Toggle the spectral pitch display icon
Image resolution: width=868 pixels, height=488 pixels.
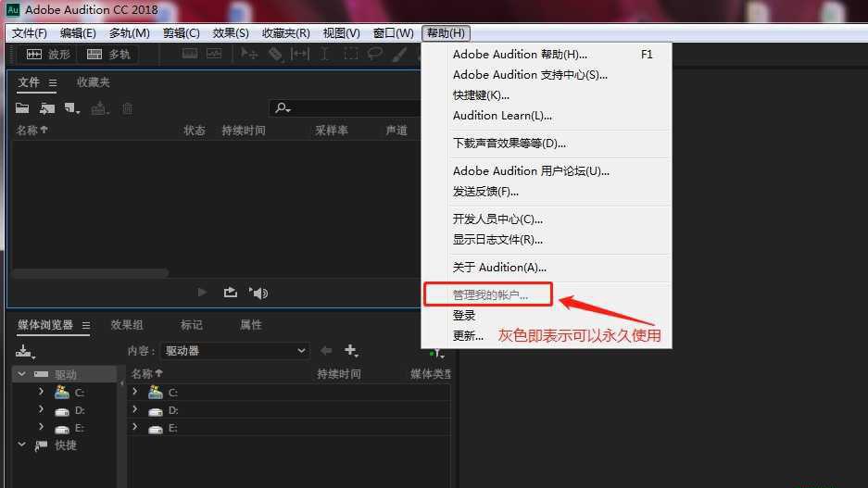click(214, 54)
